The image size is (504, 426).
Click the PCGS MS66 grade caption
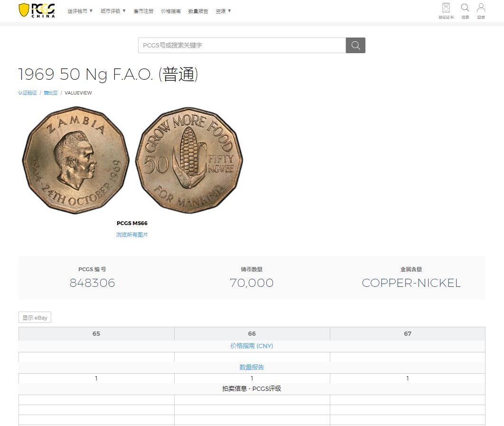click(132, 223)
